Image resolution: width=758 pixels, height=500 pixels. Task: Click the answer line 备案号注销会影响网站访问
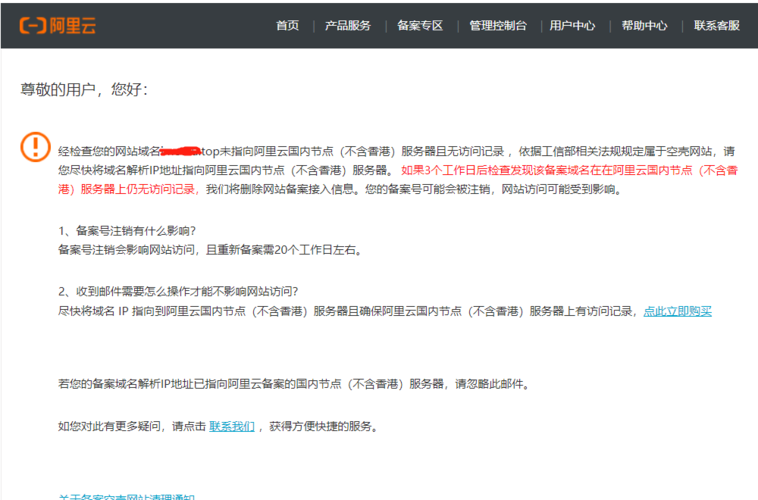[x=210, y=250]
